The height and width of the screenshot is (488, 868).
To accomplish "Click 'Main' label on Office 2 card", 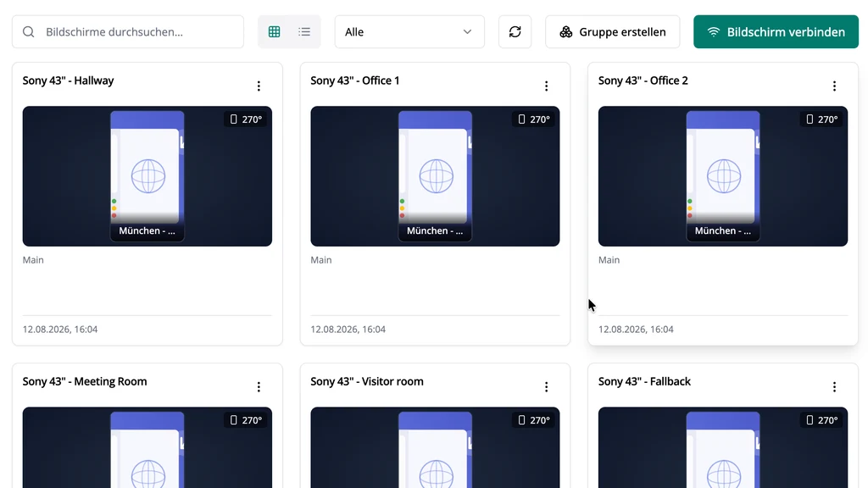I will [609, 259].
